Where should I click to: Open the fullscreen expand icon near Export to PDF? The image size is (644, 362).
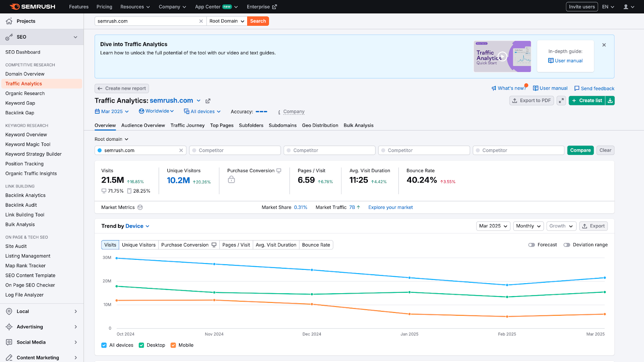coord(561,101)
